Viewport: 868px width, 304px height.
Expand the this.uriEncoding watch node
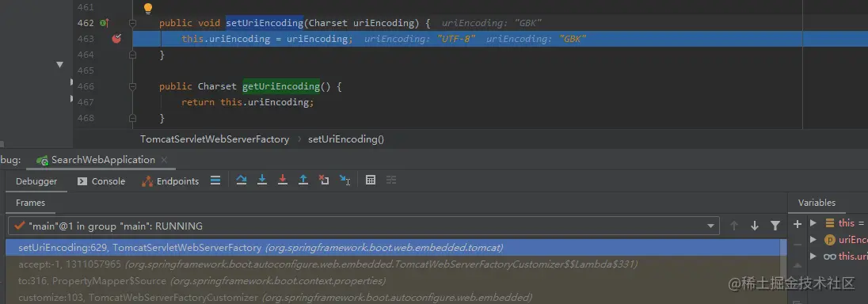813,256
